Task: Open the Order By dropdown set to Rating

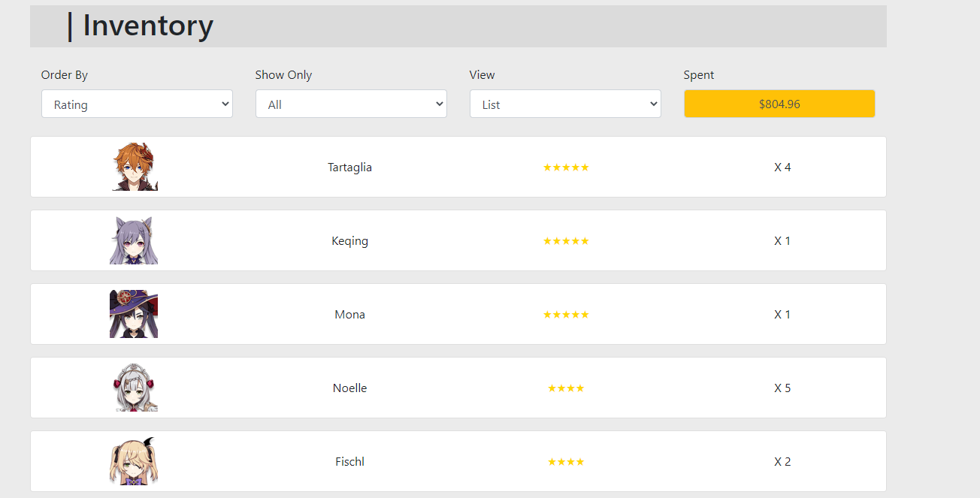Action: (137, 104)
